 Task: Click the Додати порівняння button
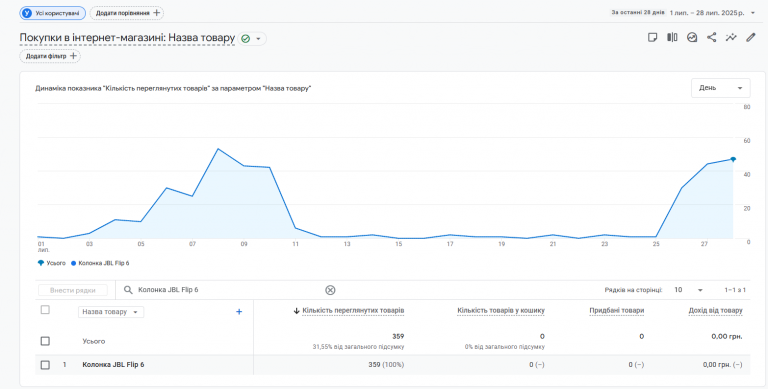tap(127, 13)
